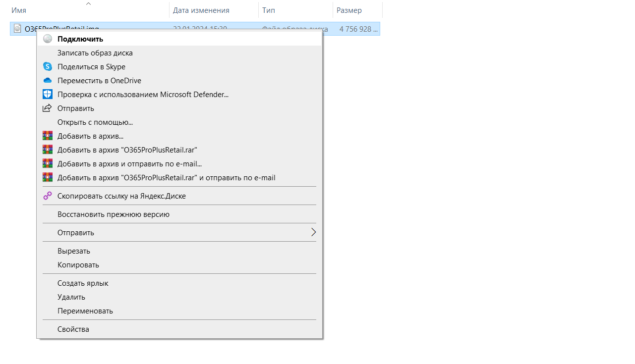The width and height of the screenshot is (635, 364).
Task: Click the WinRAR icon for archive and e-mail
Action: tap(48, 164)
